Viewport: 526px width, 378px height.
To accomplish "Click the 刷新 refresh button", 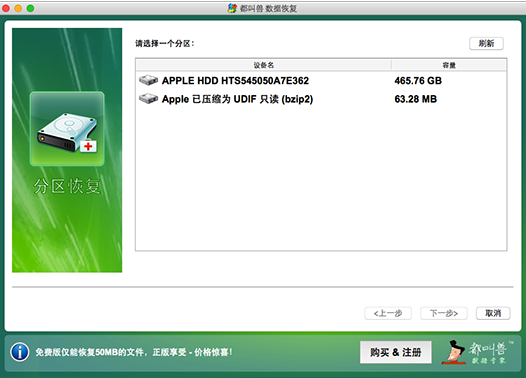I will click(x=486, y=44).
